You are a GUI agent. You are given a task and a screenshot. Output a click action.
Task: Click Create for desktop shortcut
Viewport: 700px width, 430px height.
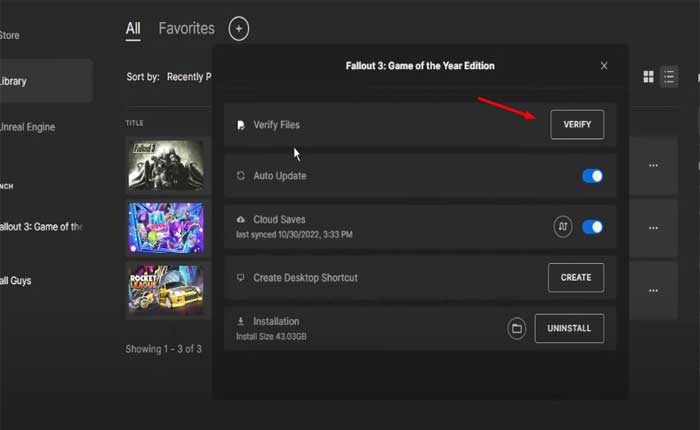pos(576,277)
